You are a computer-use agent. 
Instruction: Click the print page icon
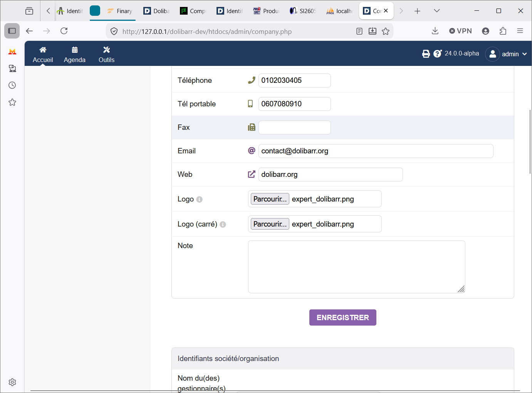tap(426, 54)
